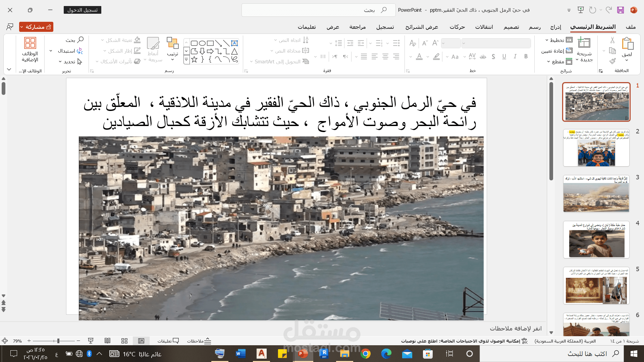Toggle Underline formatting
The height and width of the screenshot is (362, 644).
[504, 57]
